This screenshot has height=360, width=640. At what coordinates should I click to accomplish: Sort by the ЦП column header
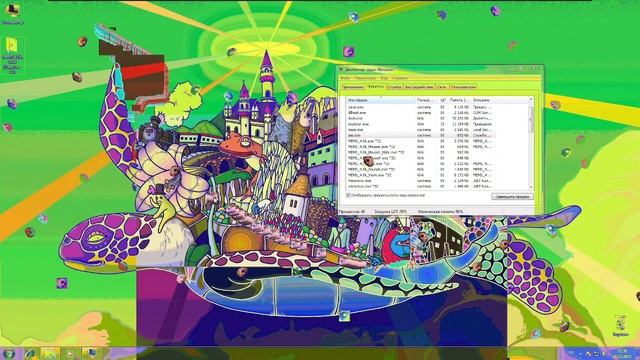(x=443, y=100)
